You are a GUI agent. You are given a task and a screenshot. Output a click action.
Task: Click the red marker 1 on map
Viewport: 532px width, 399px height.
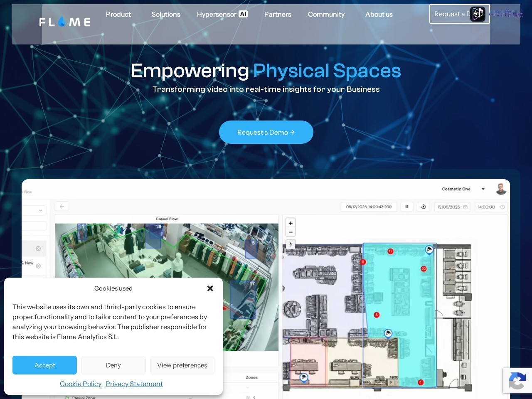[x=421, y=382]
